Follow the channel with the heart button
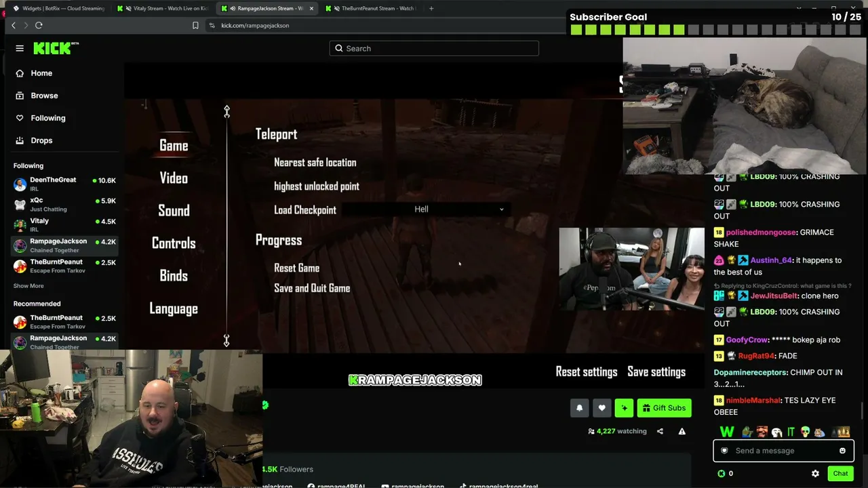The width and height of the screenshot is (868, 488). pyautogui.click(x=601, y=407)
